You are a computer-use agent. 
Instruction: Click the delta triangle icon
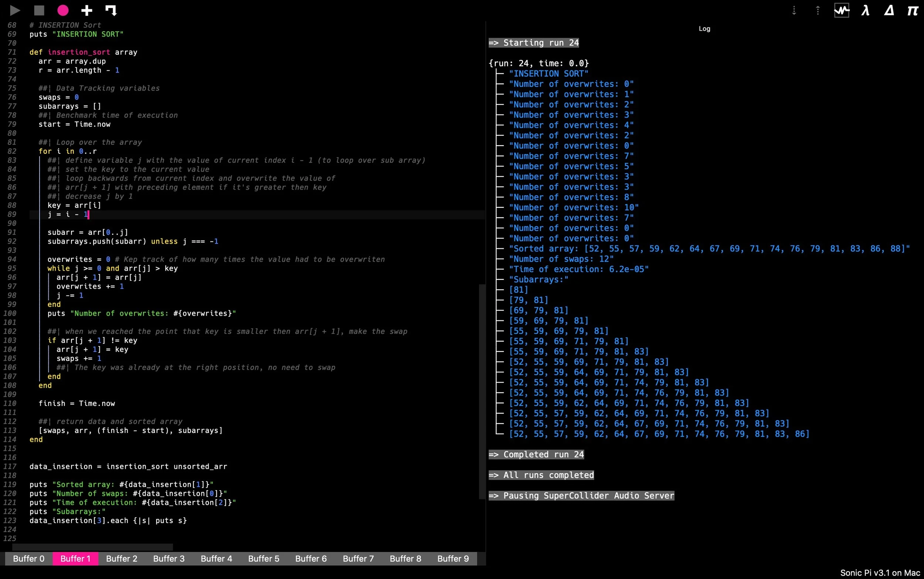tap(889, 10)
